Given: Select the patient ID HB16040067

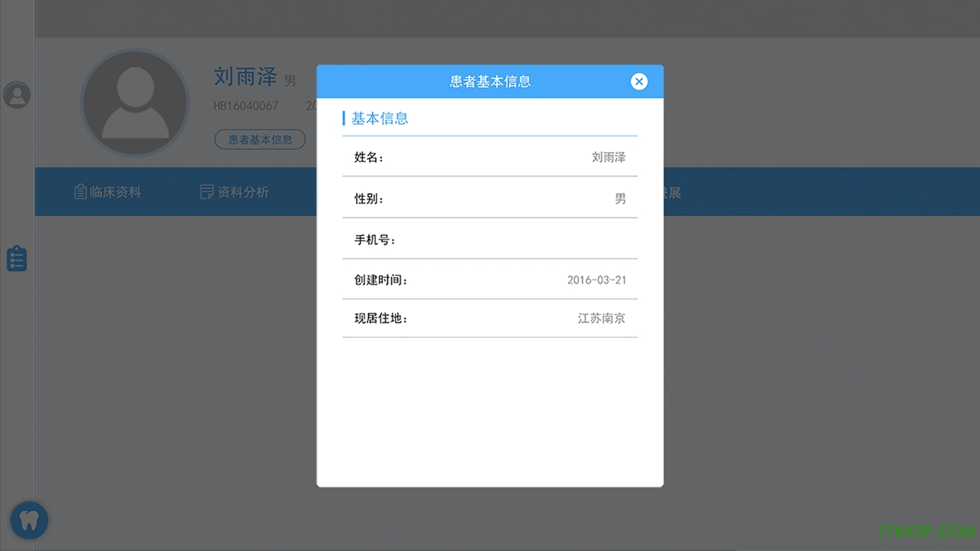Looking at the screenshot, I should pos(246,106).
